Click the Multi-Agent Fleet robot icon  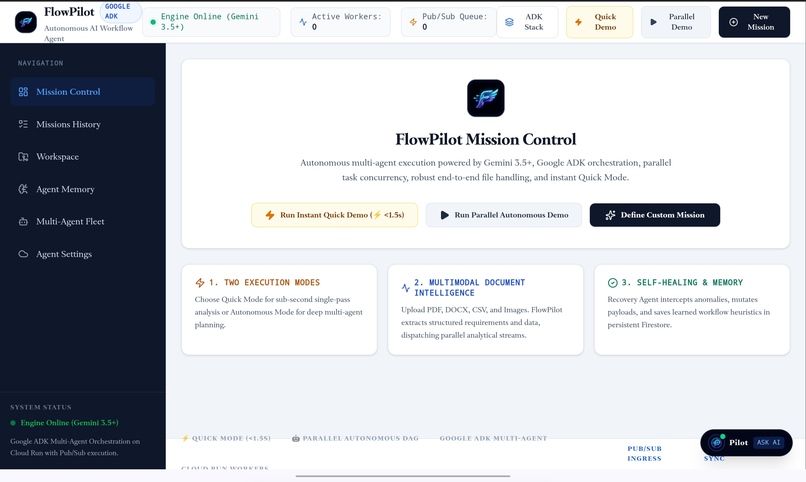[23, 221]
